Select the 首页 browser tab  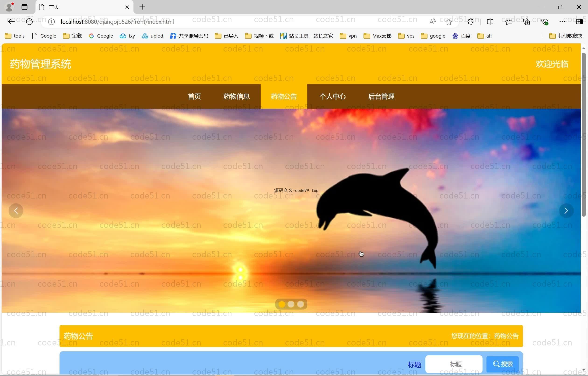click(84, 7)
